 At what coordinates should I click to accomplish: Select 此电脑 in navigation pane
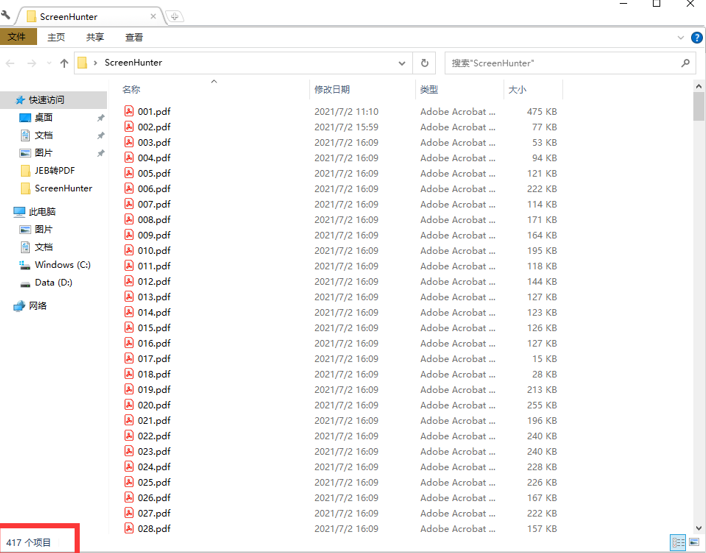tap(42, 212)
